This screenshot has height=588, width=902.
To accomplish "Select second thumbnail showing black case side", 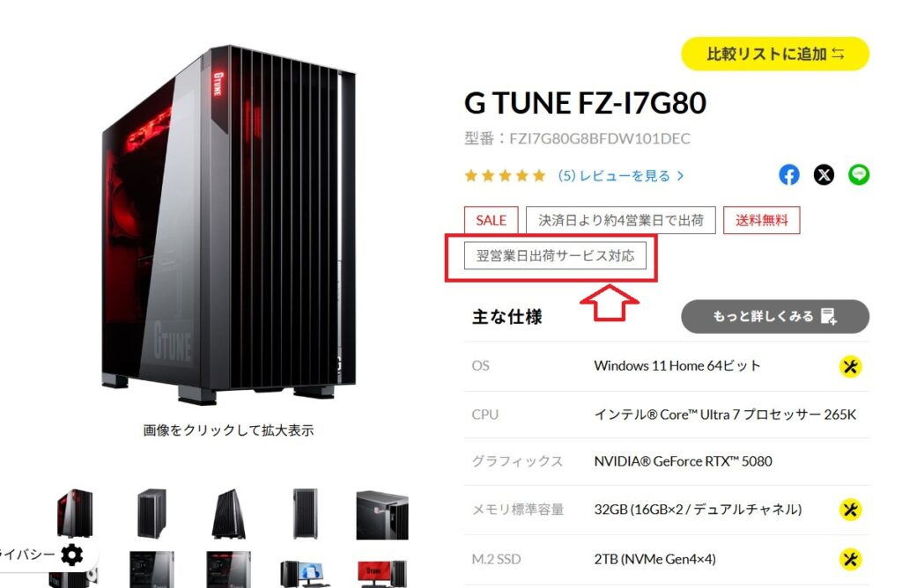I will pos(152,513).
